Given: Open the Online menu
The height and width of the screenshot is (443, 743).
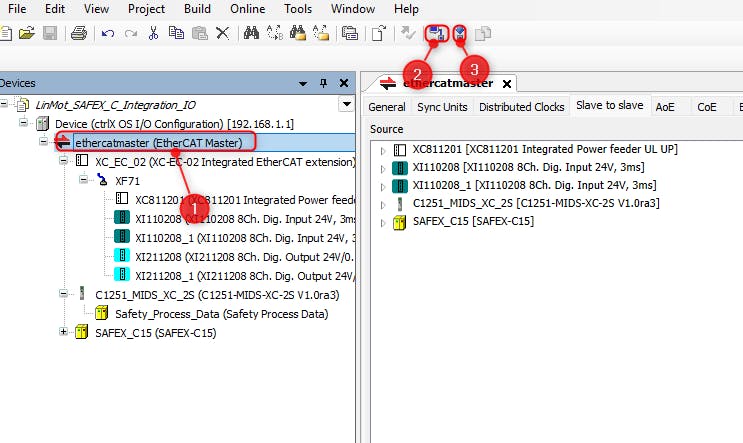Looking at the screenshot, I should pyautogui.click(x=247, y=8).
